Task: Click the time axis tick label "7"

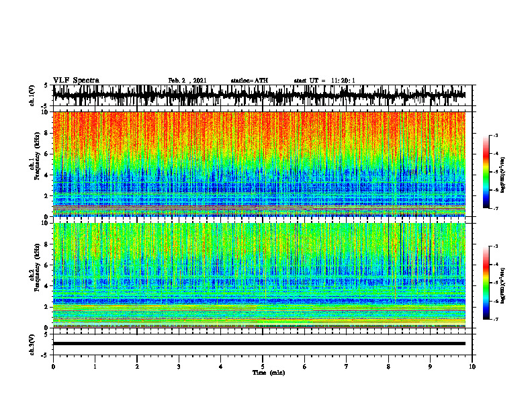Action: pyautogui.click(x=347, y=367)
